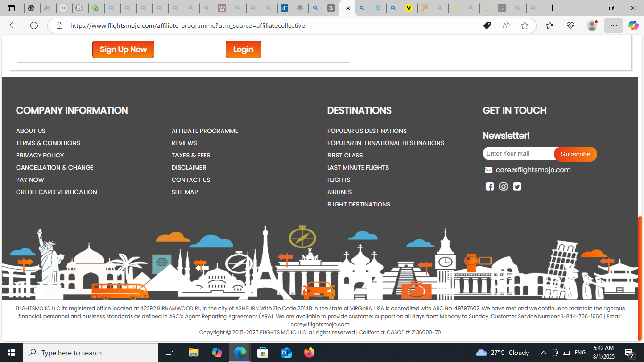
Task: Start Read aloud from address bar
Action: pyautogui.click(x=506, y=25)
